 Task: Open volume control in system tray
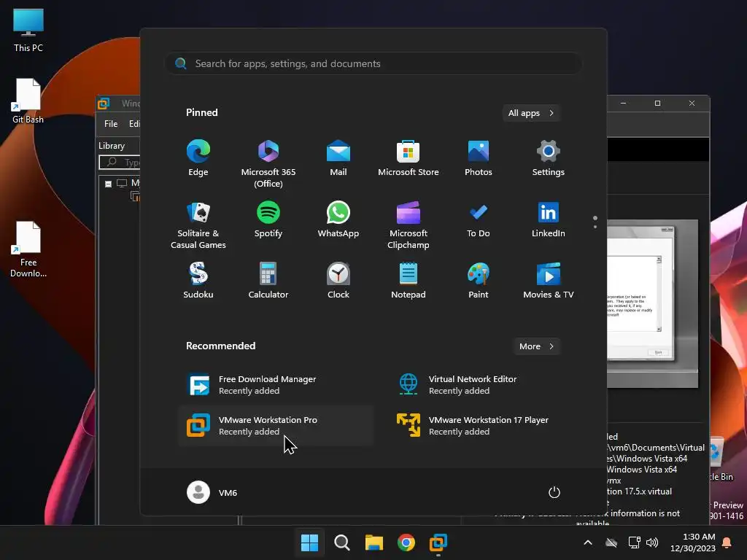652,542
